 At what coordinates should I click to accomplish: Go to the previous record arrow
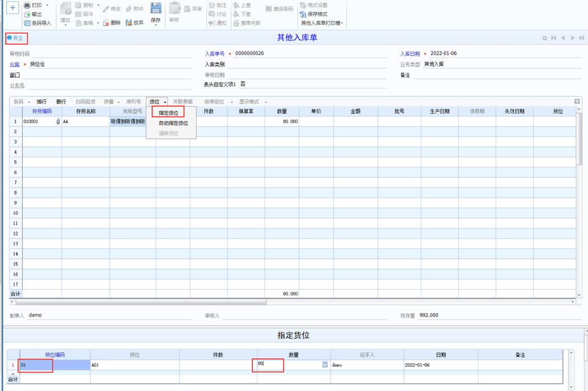coord(563,38)
